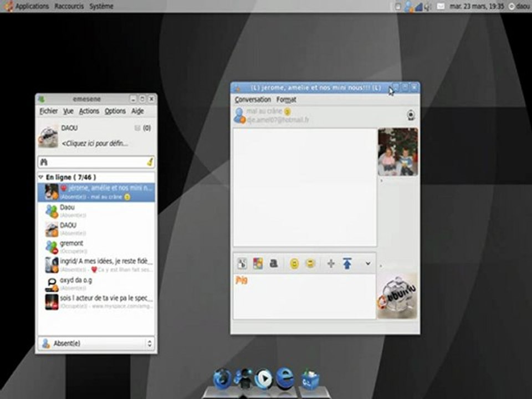The height and width of the screenshot is (399, 532).
Task: Click the webcam icon in conversation header
Action: tap(411, 115)
